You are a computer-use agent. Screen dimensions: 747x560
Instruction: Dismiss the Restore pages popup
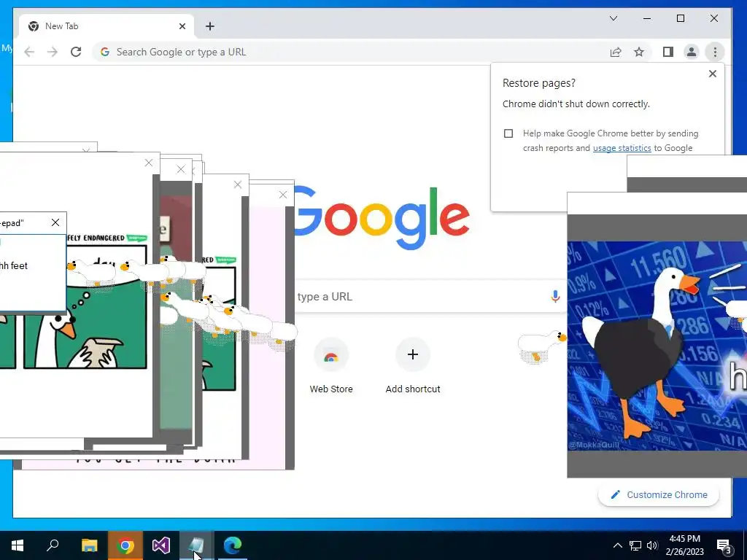tap(712, 74)
